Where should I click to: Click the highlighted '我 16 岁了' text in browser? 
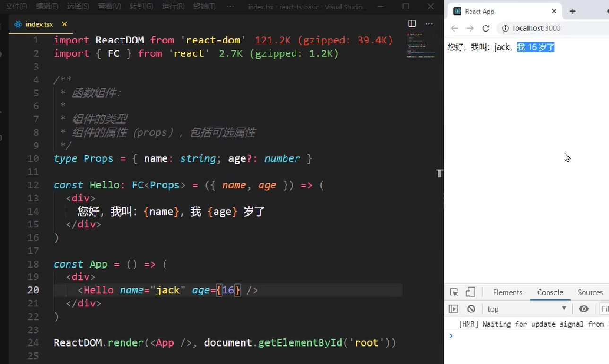pyautogui.click(x=535, y=47)
